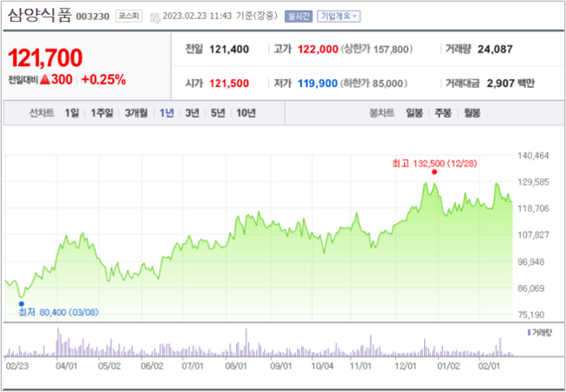The height and width of the screenshot is (392, 566).
Task: Click the 07/01 x-axis date label
Action: pyautogui.click(x=192, y=366)
